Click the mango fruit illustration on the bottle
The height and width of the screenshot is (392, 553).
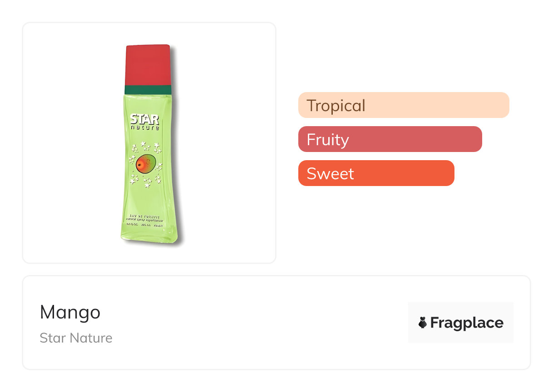(145, 164)
